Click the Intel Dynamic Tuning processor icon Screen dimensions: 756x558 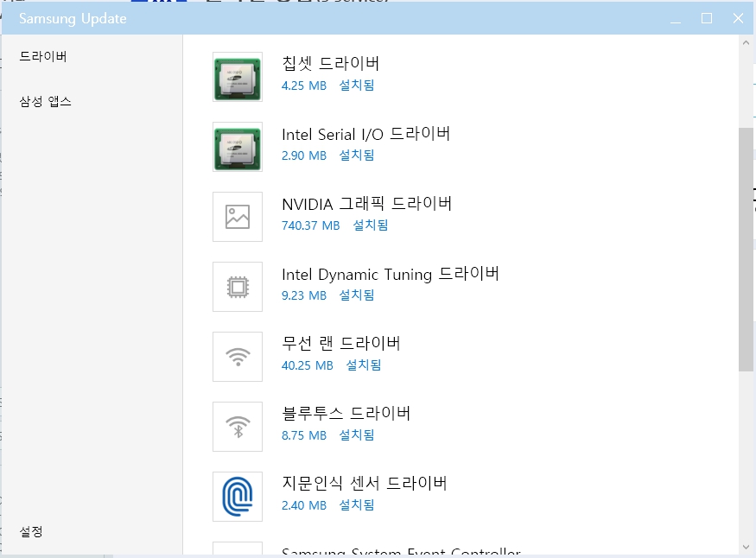click(x=238, y=287)
